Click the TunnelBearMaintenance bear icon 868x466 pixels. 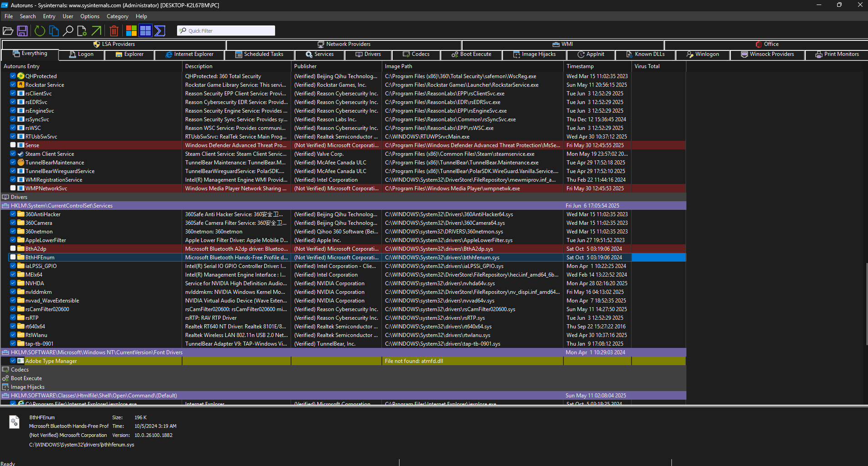click(20, 162)
